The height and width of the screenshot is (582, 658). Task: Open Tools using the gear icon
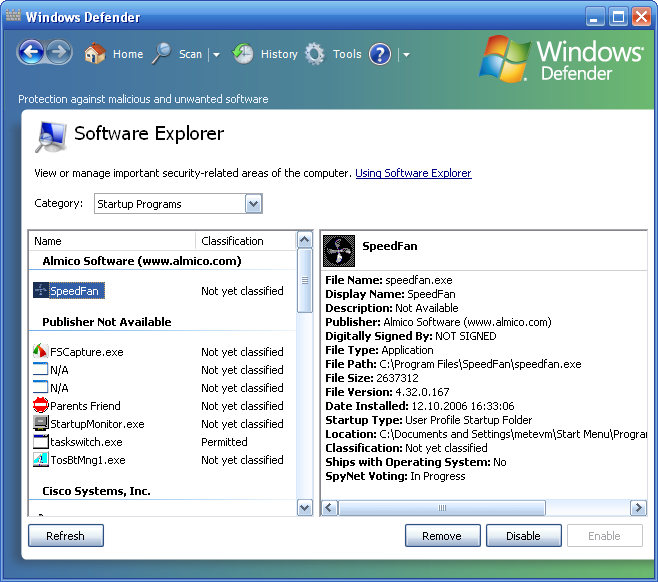coord(315,54)
